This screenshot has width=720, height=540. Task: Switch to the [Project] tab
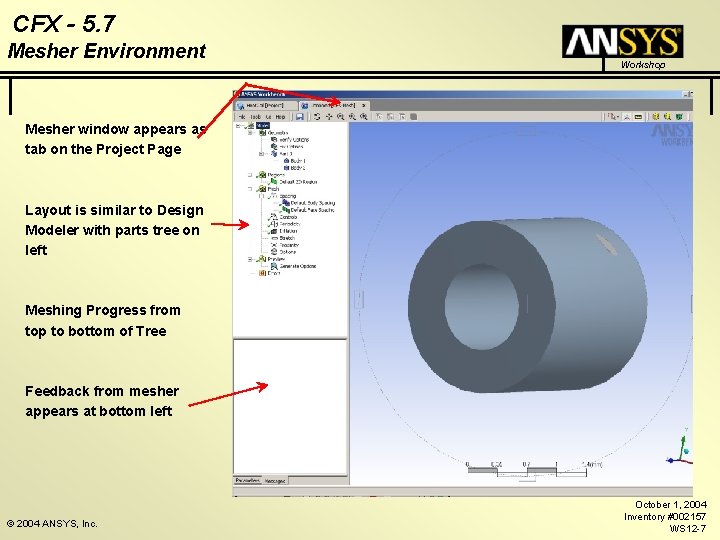pos(266,106)
